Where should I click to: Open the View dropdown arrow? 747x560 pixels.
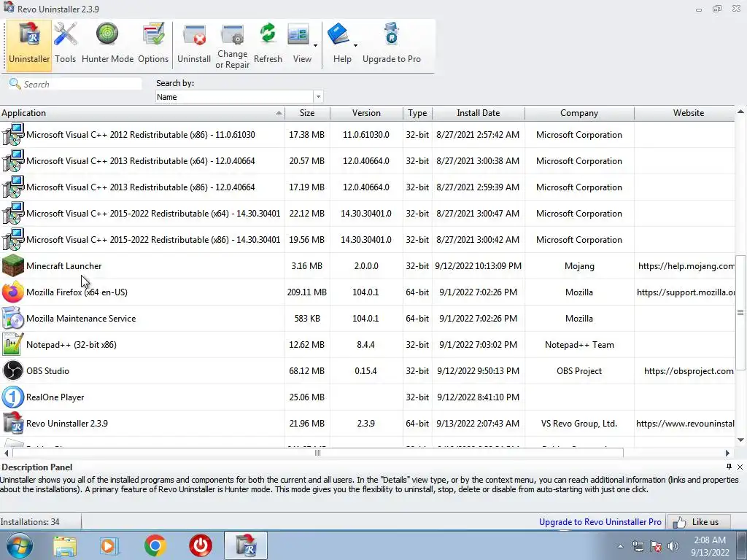(x=315, y=46)
